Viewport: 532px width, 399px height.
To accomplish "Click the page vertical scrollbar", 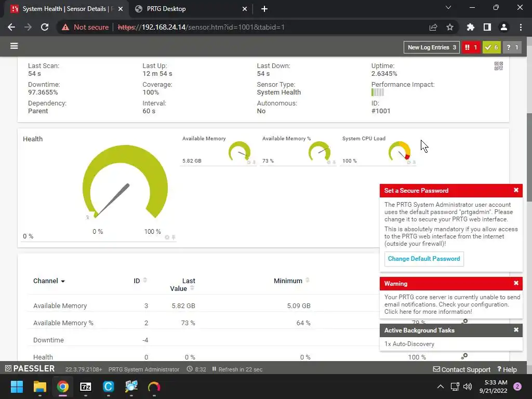I will click(x=529, y=157).
